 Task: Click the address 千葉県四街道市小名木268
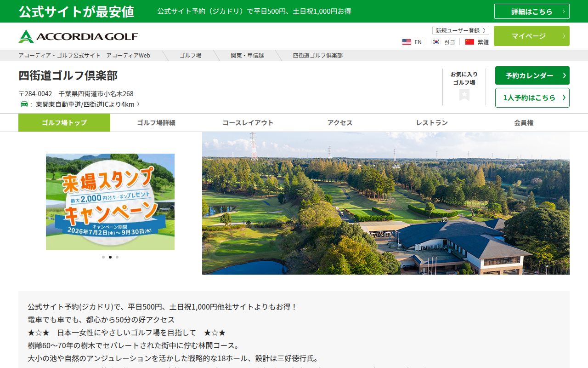click(x=96, y=93)
